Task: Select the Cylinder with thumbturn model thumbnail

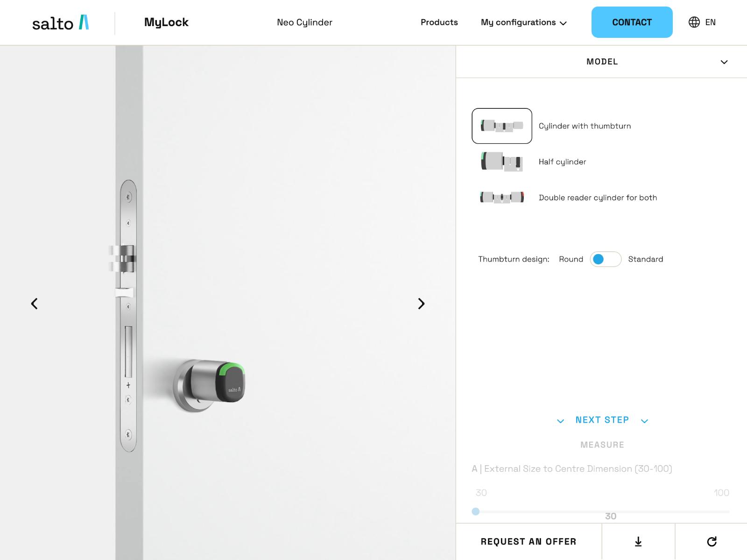Action: tap(501, 126)
